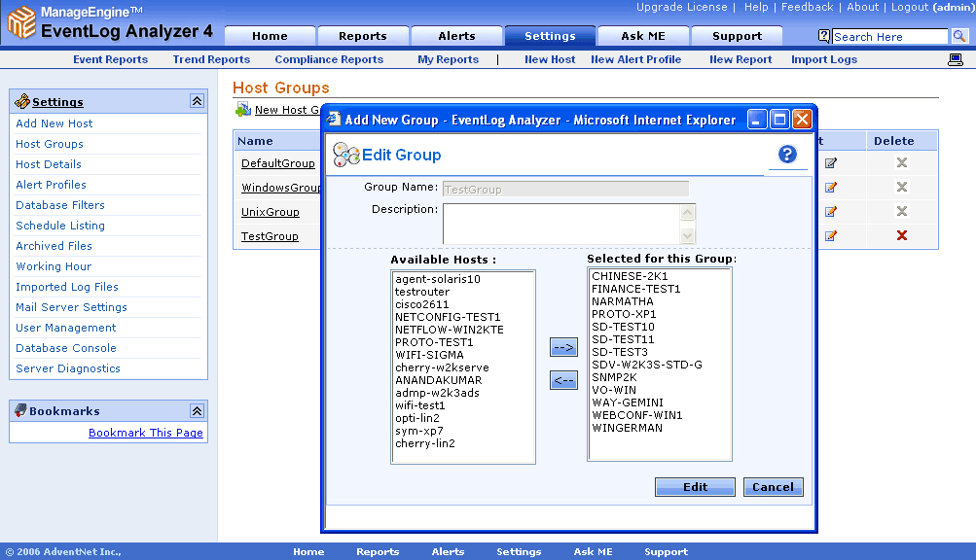Open the UnixGroup host group link

pyautogui.click(x=271, y=212)
